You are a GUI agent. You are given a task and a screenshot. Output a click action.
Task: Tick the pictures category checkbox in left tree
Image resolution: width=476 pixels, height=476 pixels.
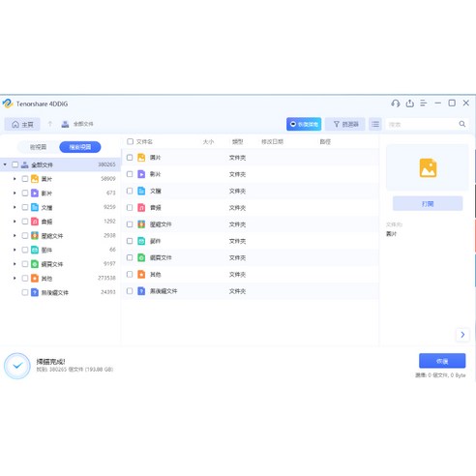[x=25, y=179]
